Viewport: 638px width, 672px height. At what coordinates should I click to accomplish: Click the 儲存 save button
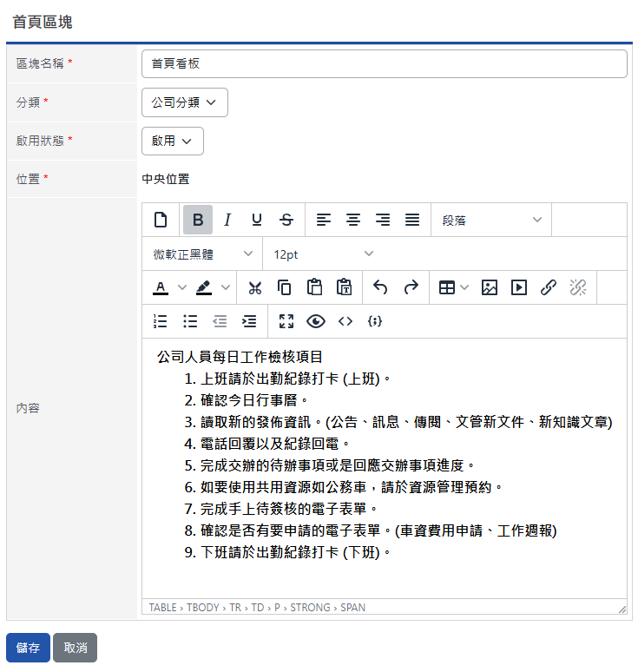click(x=28, y=648)
